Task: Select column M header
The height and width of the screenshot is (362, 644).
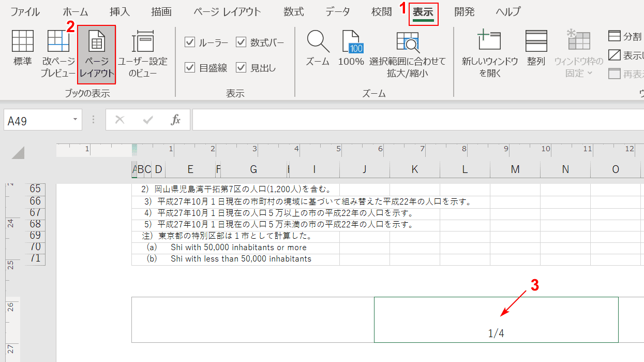Action: tap(515, 169)
